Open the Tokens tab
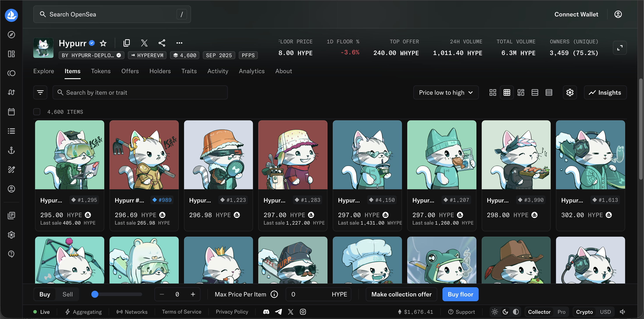This screenshot has width=644, height=319. point(101,71)
